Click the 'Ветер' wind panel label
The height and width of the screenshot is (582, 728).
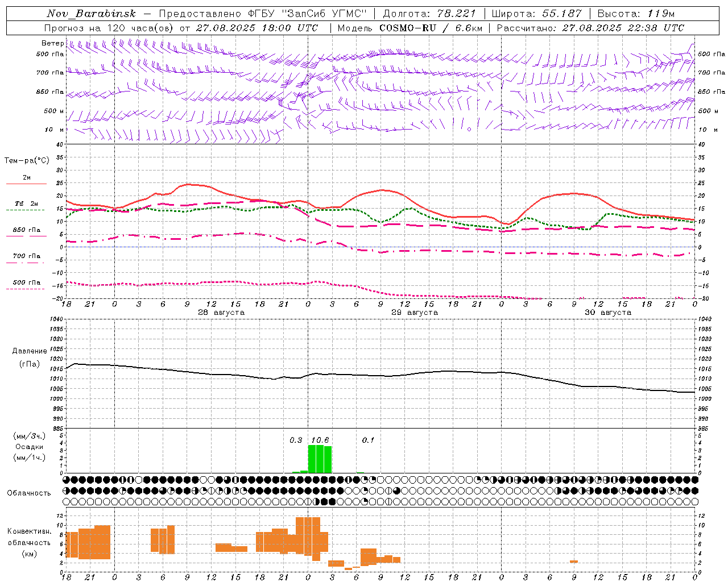(x=52, y=43)
